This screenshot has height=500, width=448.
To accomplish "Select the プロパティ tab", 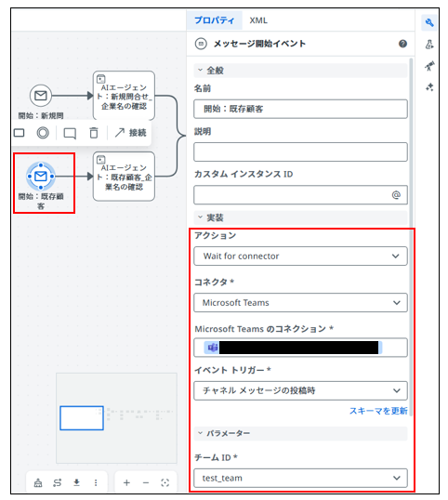I will [x=215, y=20].
